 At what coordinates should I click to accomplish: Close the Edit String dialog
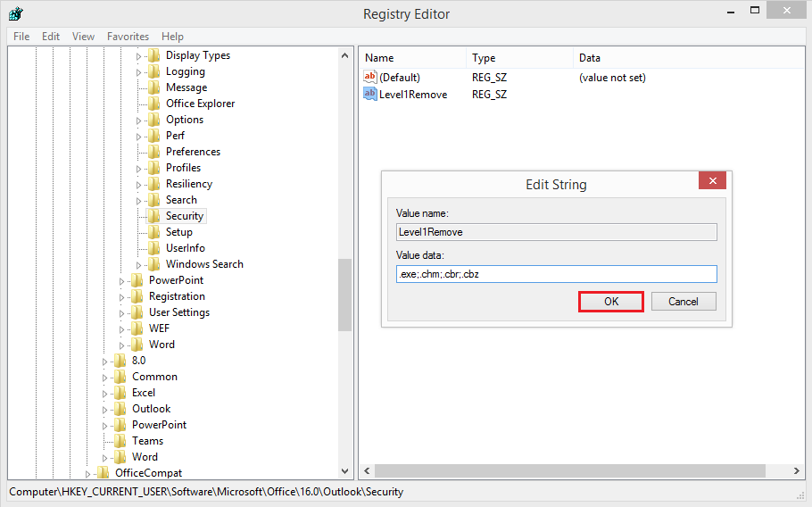[712, 181]
